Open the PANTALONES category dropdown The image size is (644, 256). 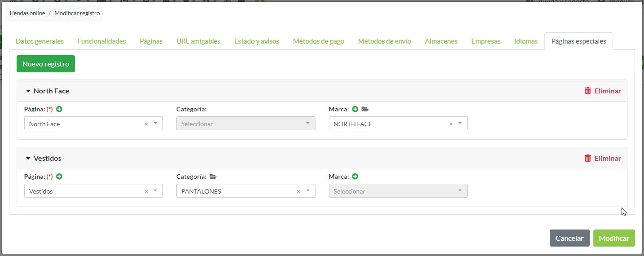(x=308, y=191)
